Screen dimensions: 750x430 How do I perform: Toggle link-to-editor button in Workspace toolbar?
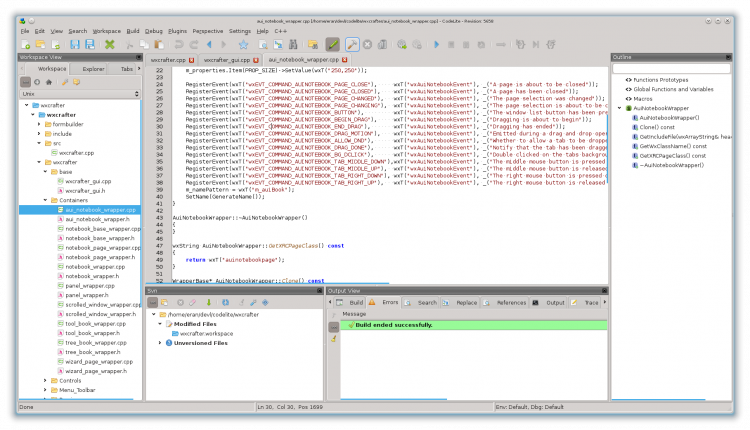coord(26,82)
